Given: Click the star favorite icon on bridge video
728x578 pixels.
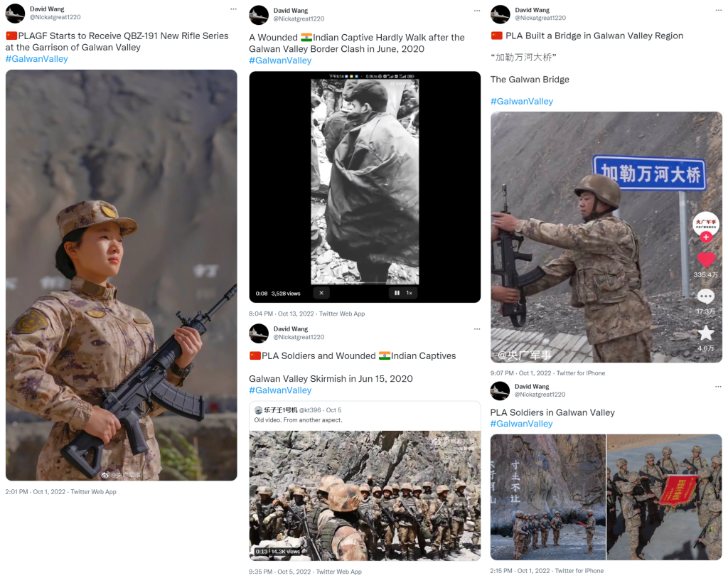Looking at the screenshot, I should click(706, 333).
